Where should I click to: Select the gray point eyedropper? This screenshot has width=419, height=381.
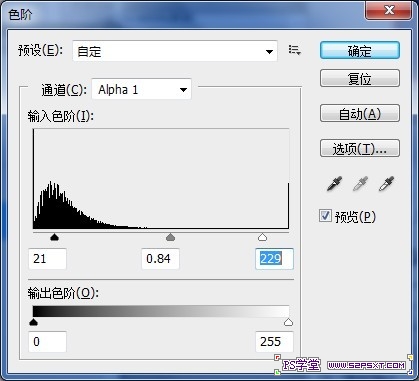pos(360,184)
